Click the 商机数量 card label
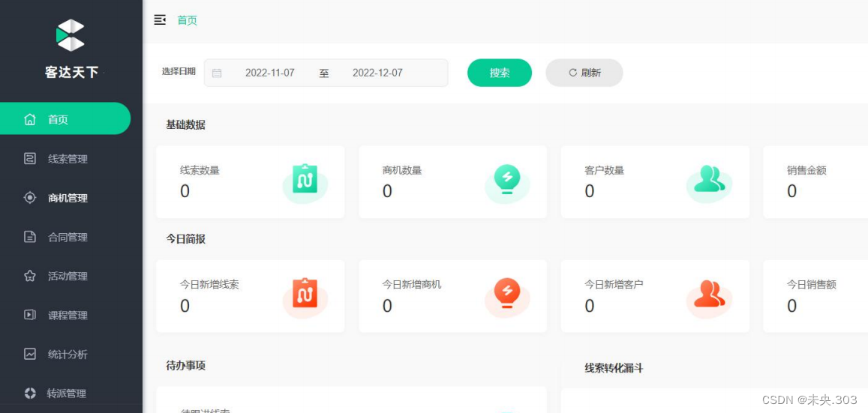This screenshot has height=413, width=868. pos(402,170)
